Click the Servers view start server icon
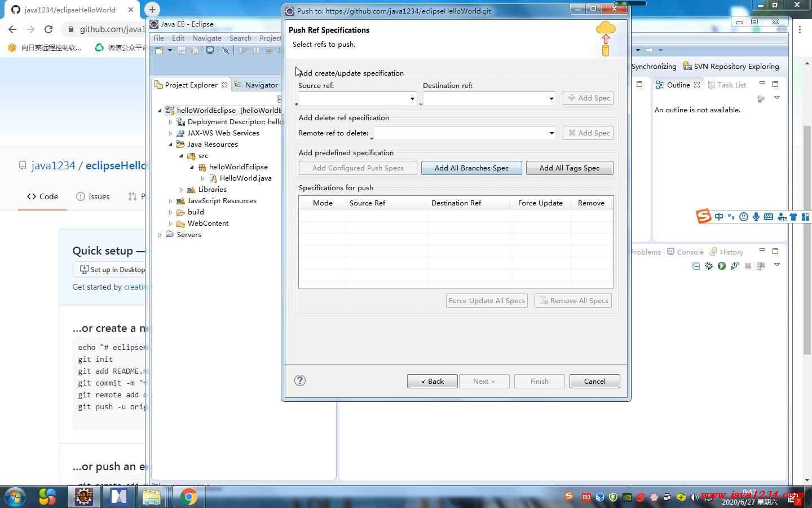Image resolution: width=812 pixels, height=508 pixels. 721,266
